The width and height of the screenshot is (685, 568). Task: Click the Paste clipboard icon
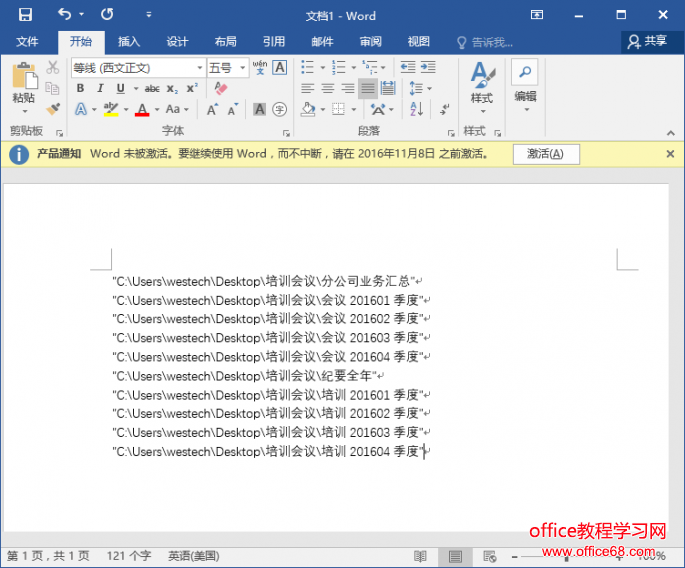point(24,76)
